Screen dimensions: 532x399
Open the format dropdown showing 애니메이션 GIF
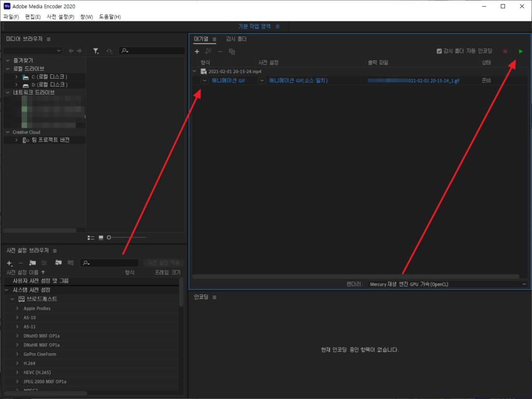[204, 81]
